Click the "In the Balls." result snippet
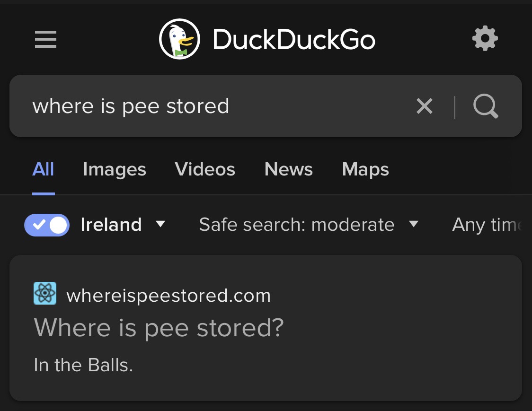 pos(83,365)
